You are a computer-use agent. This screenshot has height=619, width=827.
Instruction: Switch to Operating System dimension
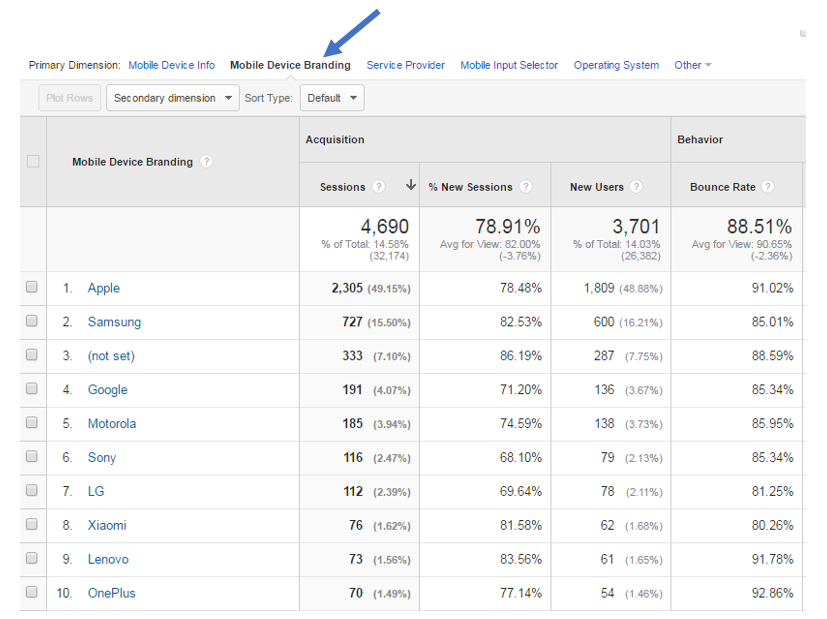coord(616,65)
